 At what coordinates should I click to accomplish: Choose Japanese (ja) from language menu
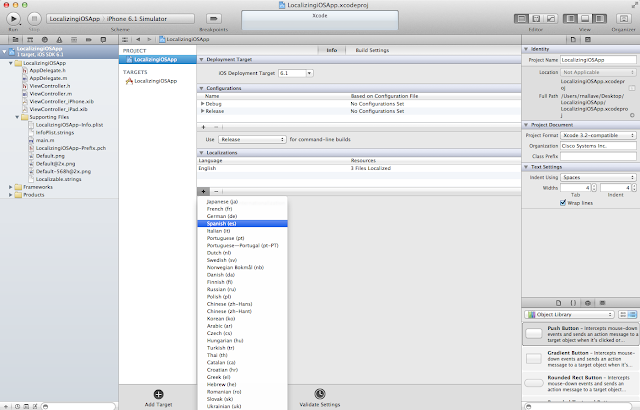point(242,202)
